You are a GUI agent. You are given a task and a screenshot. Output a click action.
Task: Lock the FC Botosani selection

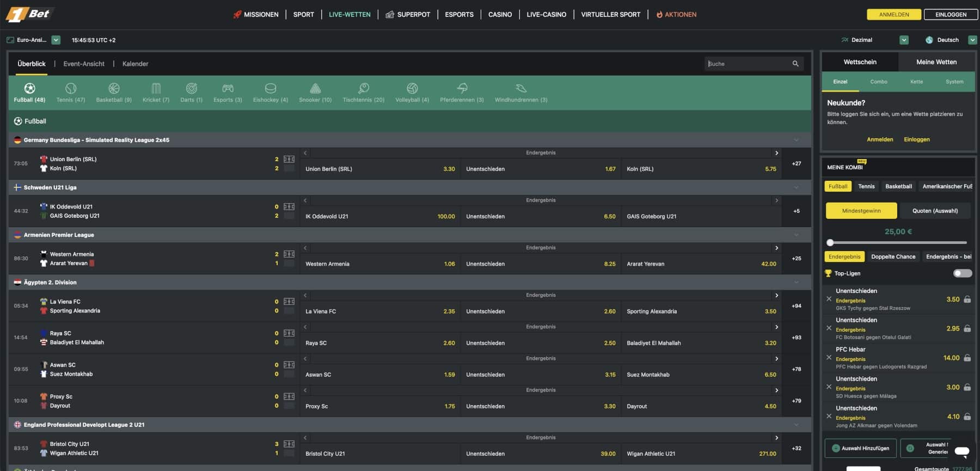(x=967, y=328)
